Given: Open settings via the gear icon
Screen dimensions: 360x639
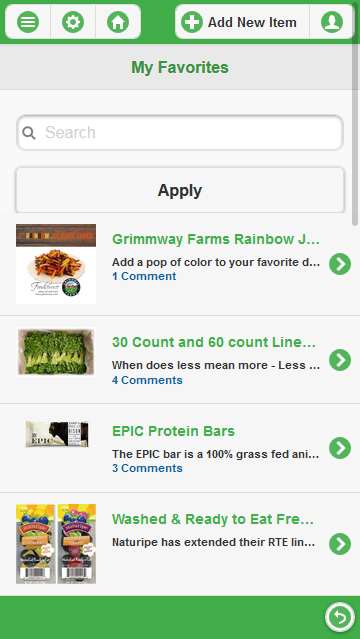Looking at the screenshot, I should 73,22.
